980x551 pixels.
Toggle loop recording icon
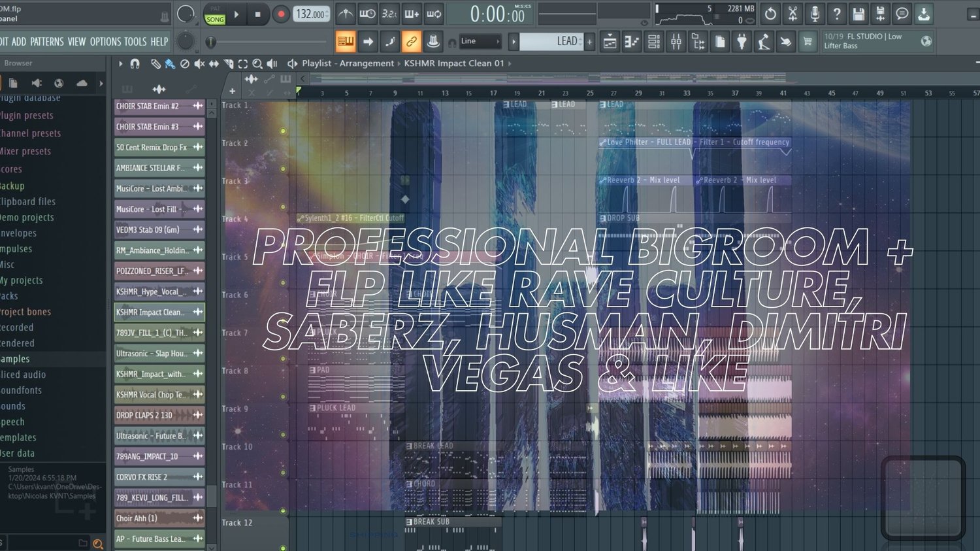coord(434,14)
